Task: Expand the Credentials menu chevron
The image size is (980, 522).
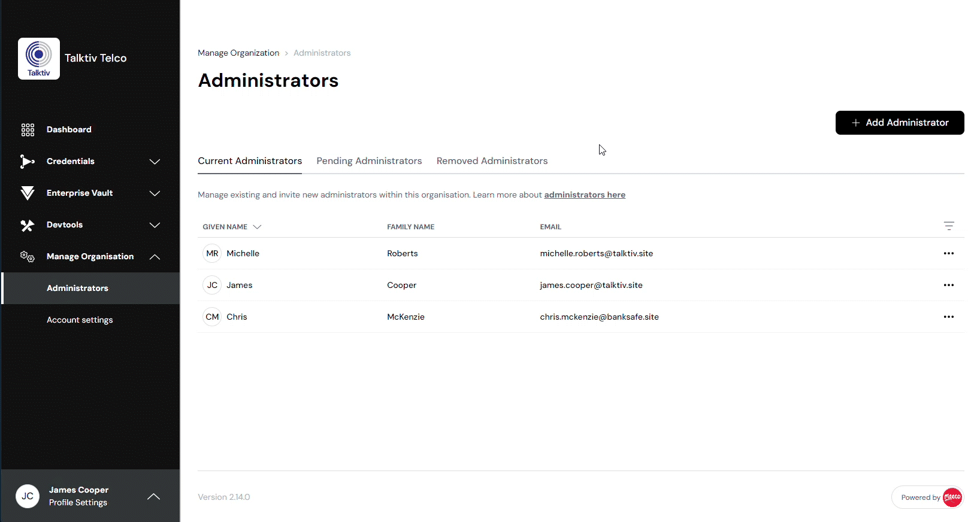Action: pyautogui.click(x=155, y=162)
